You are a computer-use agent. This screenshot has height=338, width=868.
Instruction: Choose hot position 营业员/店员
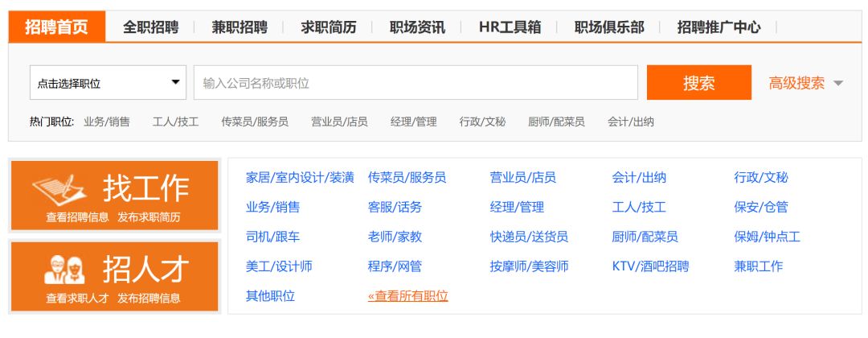coord(339,122)
